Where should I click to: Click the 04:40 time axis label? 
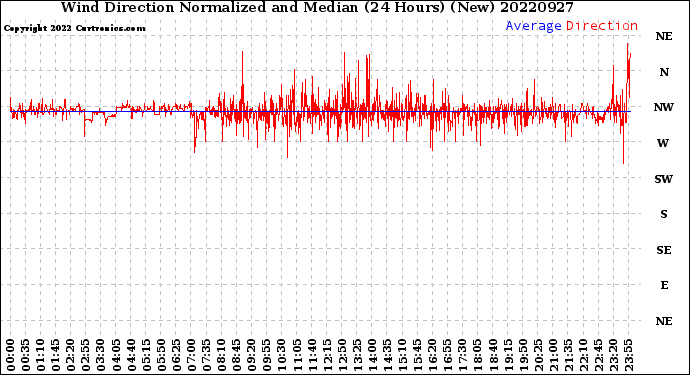(131, 355)
